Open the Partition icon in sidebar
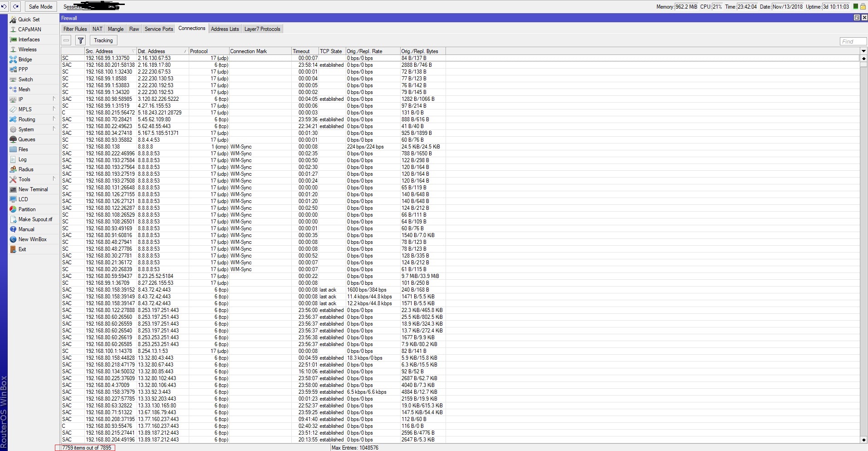Screen dimensions: 868x451 [x=13, y=209]
